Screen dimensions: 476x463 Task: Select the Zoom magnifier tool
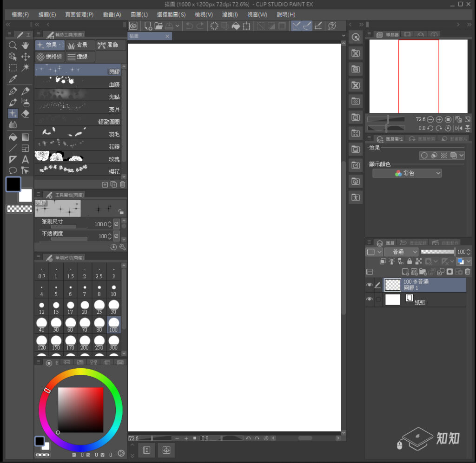coord(13,46)
